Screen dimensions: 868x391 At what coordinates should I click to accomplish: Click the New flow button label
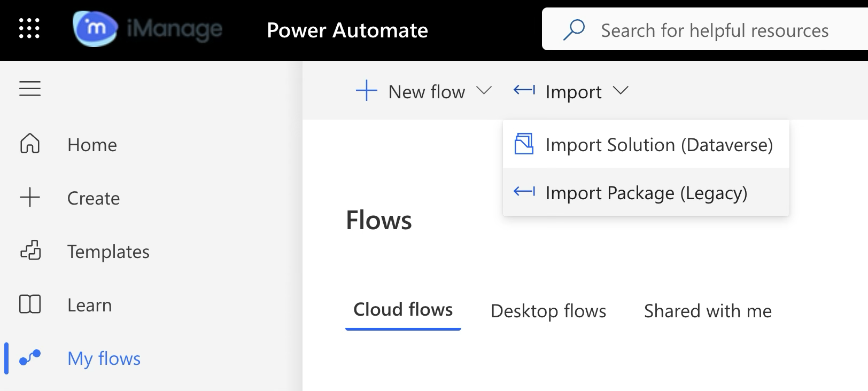tap(427, 92)
